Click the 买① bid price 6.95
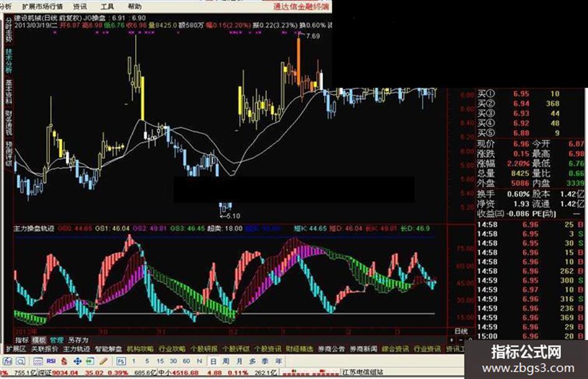Screen dimensions: 588x379 tap(521, 94)
